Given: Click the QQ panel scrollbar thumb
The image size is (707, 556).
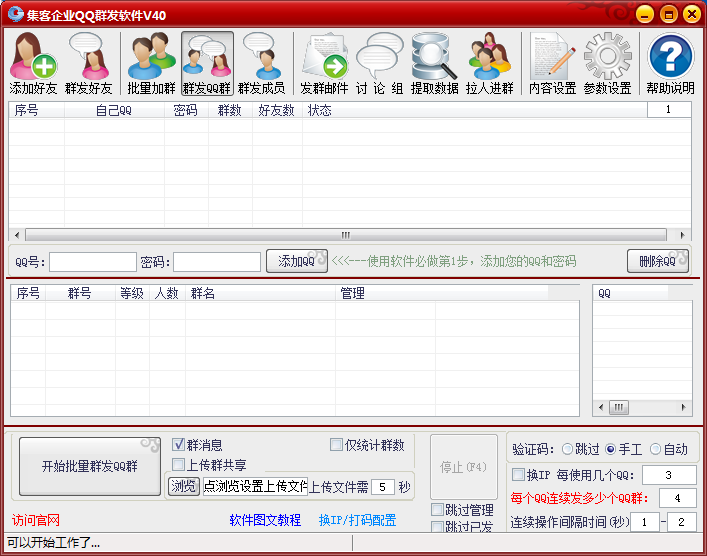Looking at the screenshot, I should coord(619,407).
